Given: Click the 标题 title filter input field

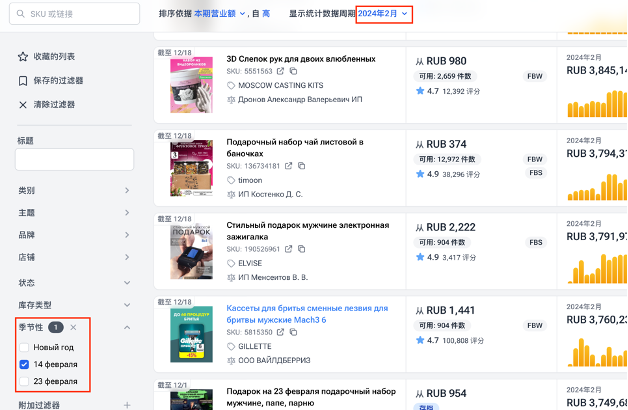Looking at the screenshot, I should coord(75,159).
